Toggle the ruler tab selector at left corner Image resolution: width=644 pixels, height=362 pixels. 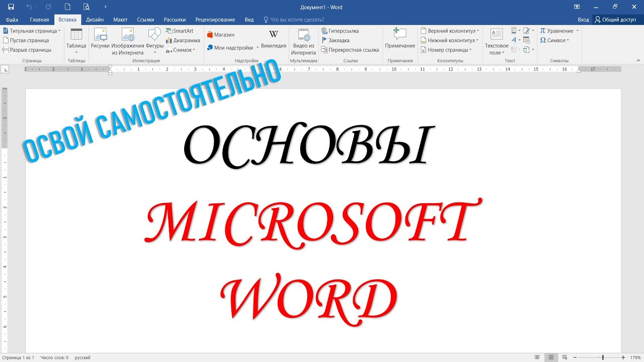5,69
